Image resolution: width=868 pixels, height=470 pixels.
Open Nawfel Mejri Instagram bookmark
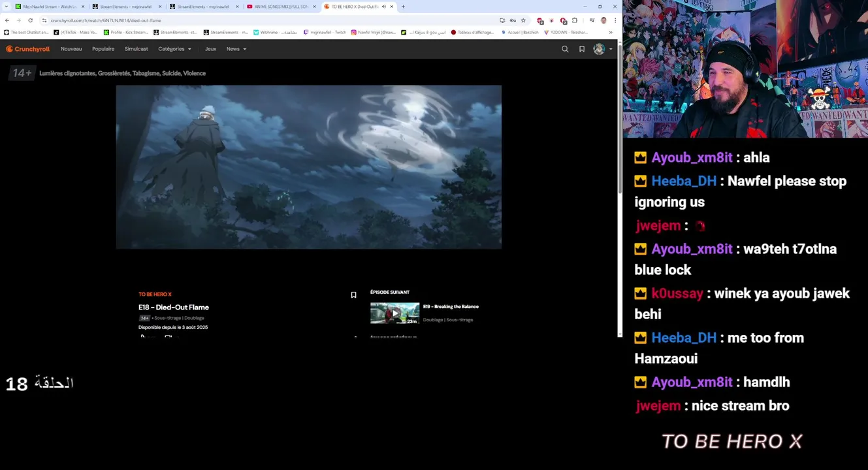pos(374,32)
